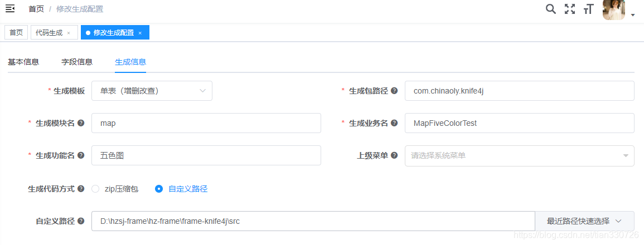The width and height of the screenshot is (644, 245).
Task: Open the user avatar menu
Action: coord(613,9)
